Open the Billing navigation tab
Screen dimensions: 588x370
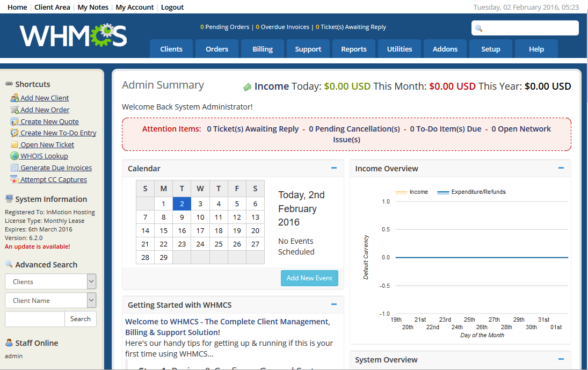tap(263, 49)
